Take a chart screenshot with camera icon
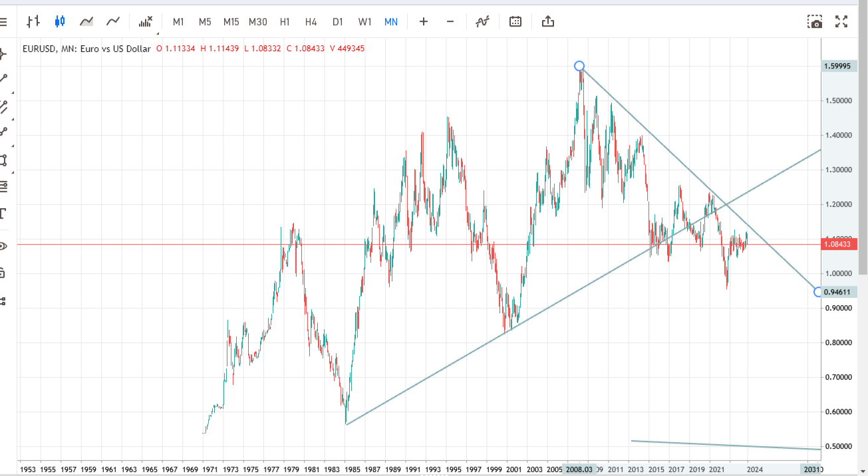Screen dimensions: 868x476 (x=815, y=22)
